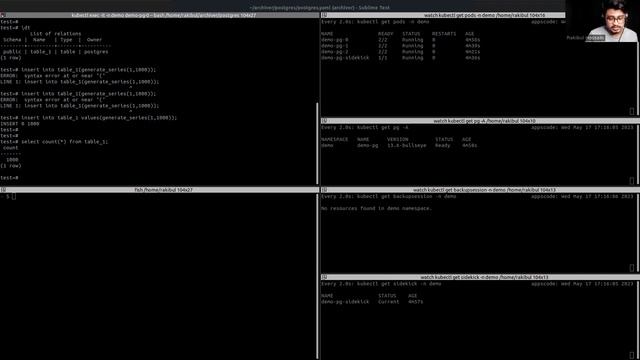Click the 'Current' status in sidekick pane
This screenshot has width=640, height=360.
[x=389, y=302]
